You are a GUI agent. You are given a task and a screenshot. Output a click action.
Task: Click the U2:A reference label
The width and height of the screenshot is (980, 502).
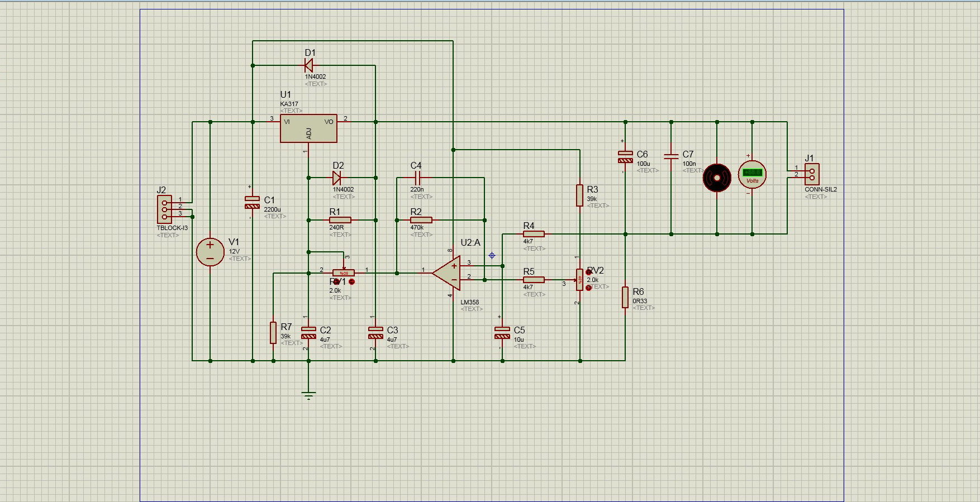pos(470,242)
